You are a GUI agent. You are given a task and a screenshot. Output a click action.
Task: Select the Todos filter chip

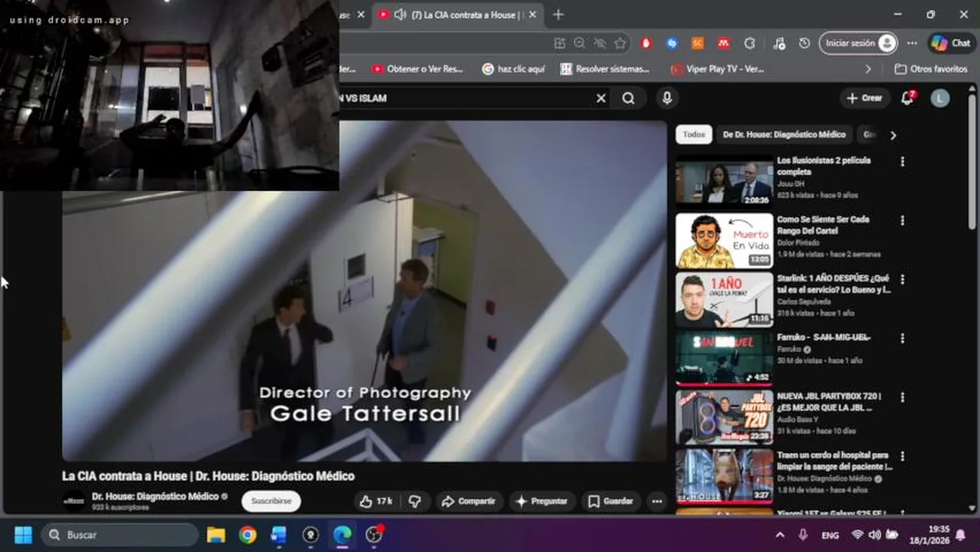[x=694, y=135]
